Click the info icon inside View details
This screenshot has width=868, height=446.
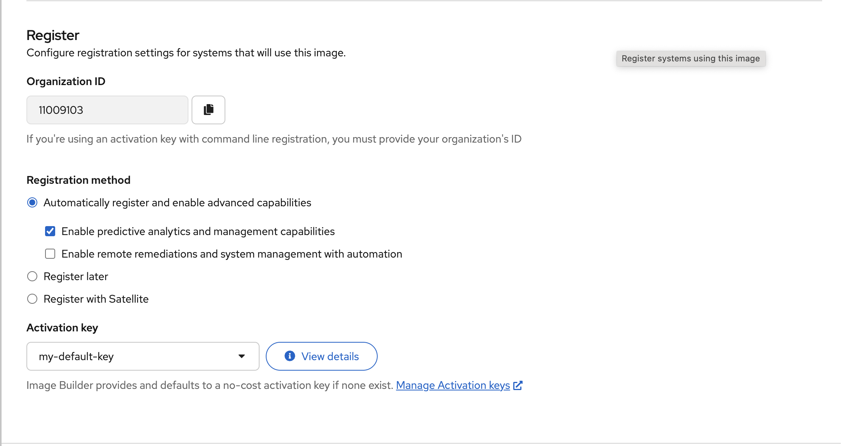click(x=289, y=356)
